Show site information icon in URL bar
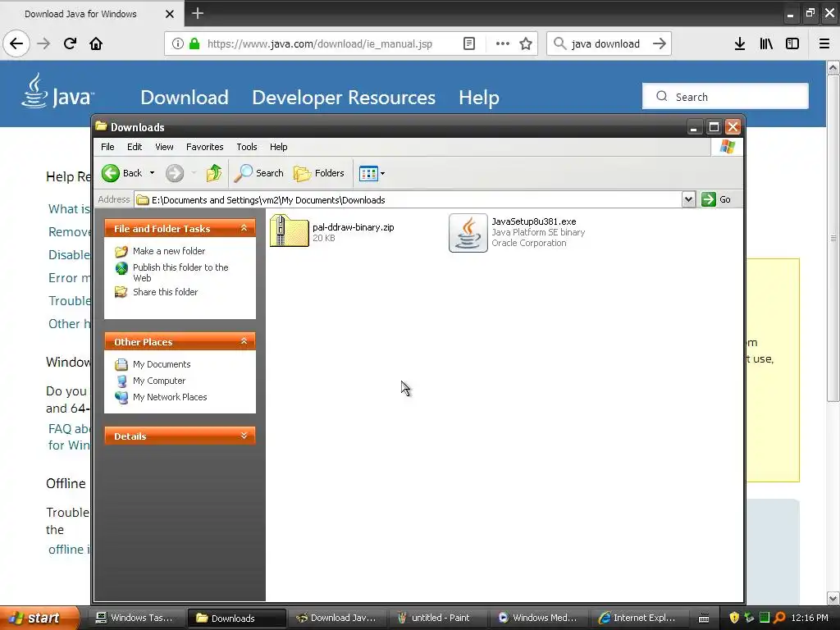 (x=178, y=43)
